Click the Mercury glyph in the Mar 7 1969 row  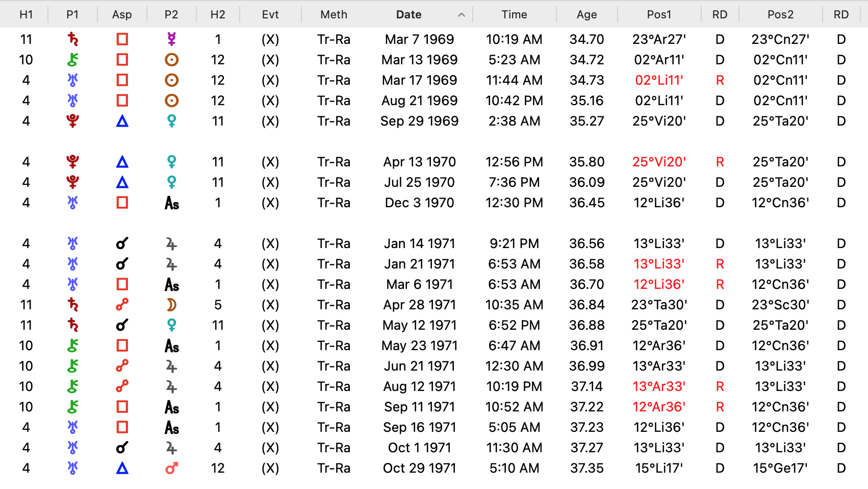coord(172,39)
